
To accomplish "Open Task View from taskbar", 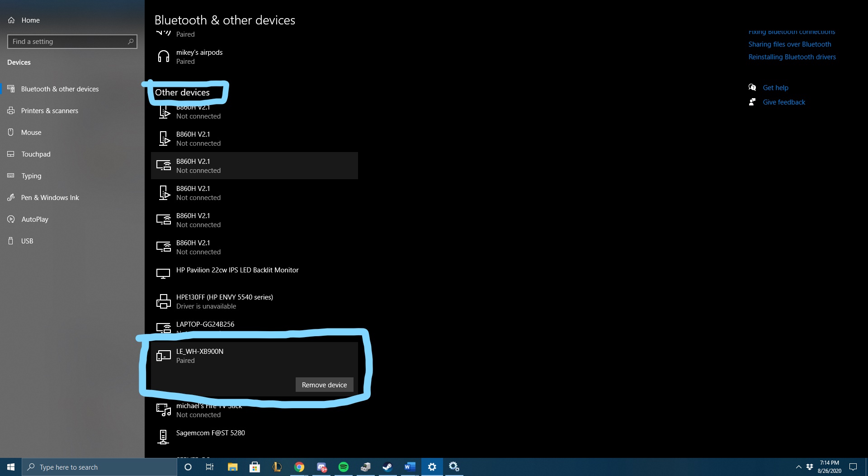I will 210,467.
